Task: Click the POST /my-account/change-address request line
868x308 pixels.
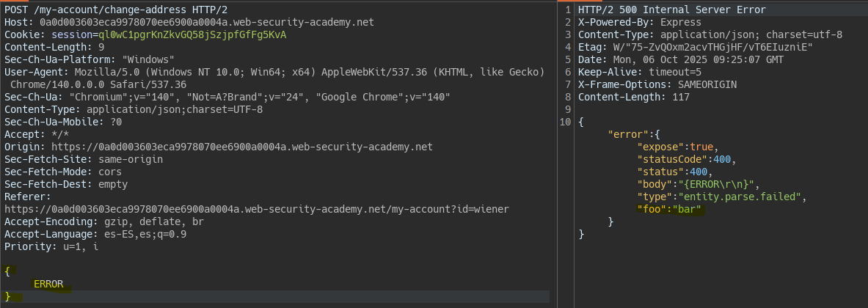Action: coord(103,10)
